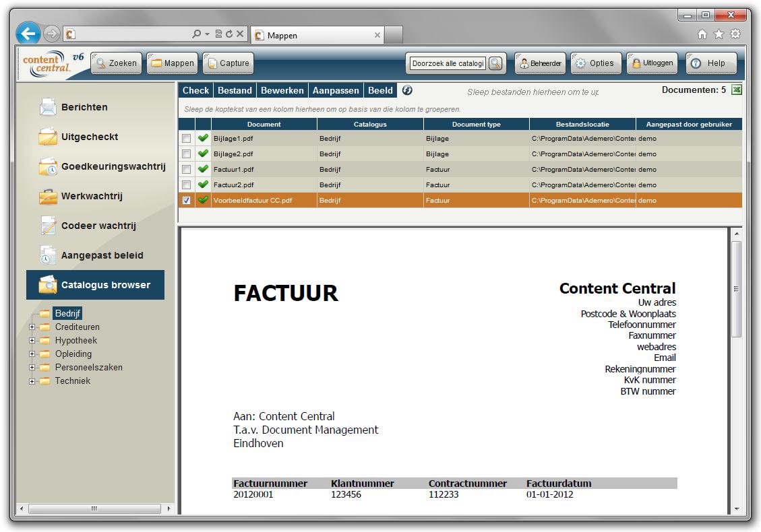The height and width of the screenshot is (532, 761).
Task: Open browser favorites star icon
Action: [719, 34]
